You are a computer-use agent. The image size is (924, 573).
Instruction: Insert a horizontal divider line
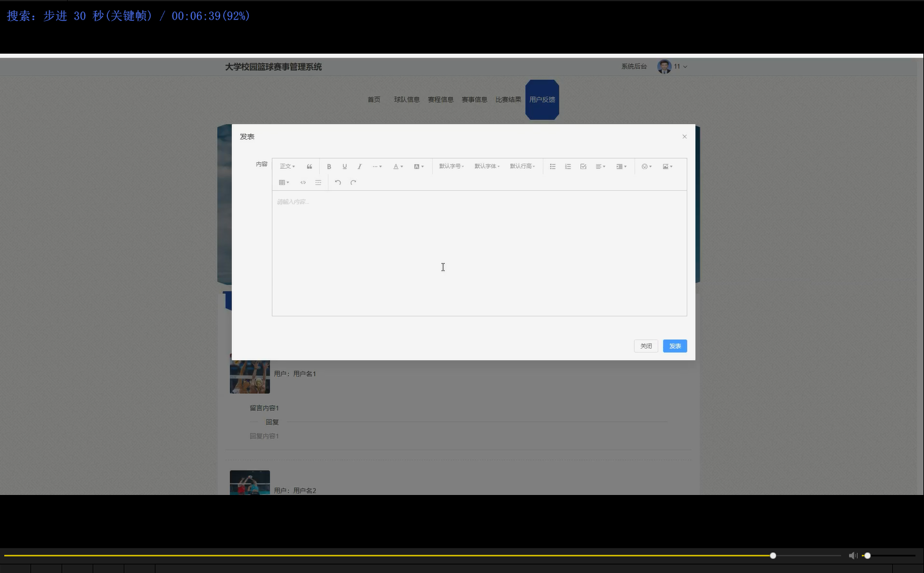[318, 182]
